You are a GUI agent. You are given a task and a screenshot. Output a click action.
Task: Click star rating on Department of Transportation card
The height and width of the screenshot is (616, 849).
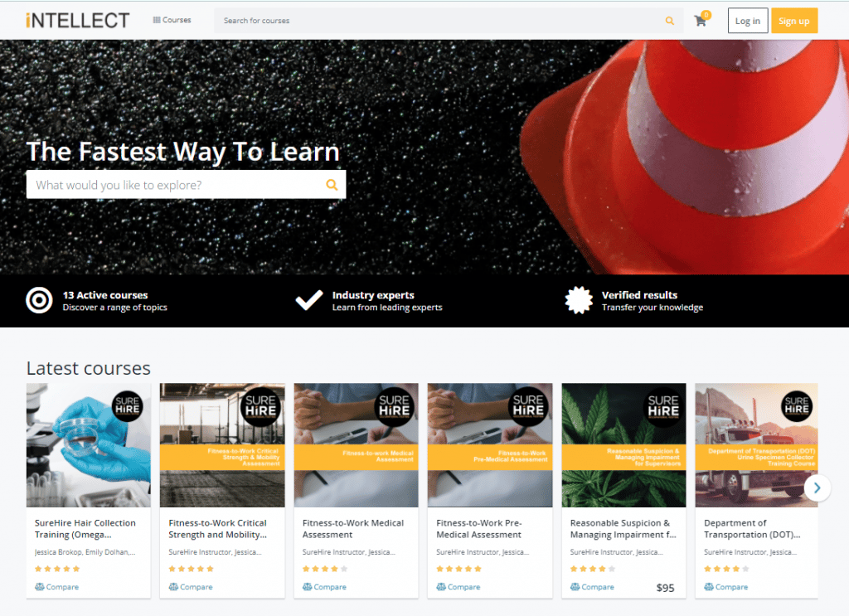pos(726,569)
